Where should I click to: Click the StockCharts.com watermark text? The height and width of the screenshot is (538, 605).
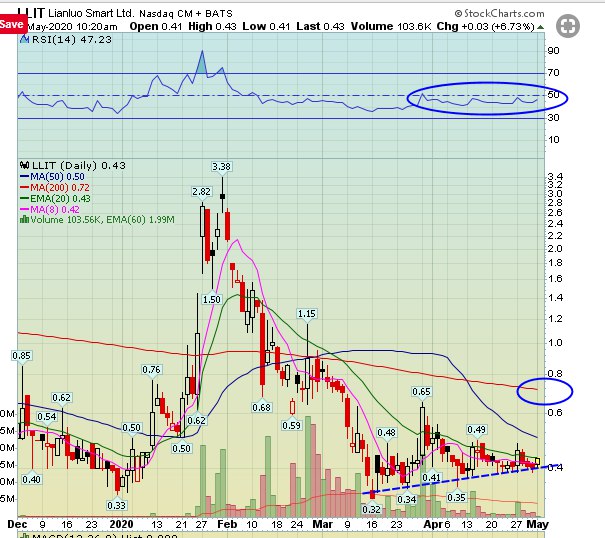point(500,14)
